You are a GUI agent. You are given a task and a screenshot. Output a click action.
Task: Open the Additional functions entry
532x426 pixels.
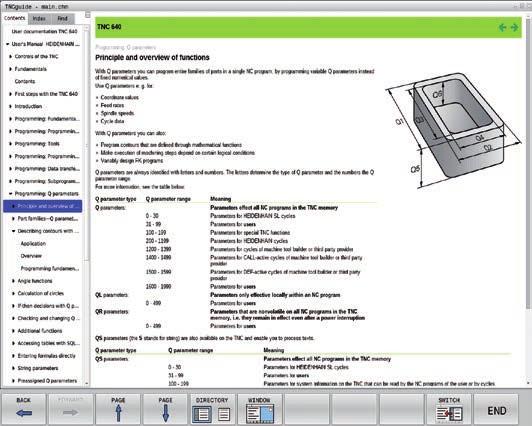point(40,331)
